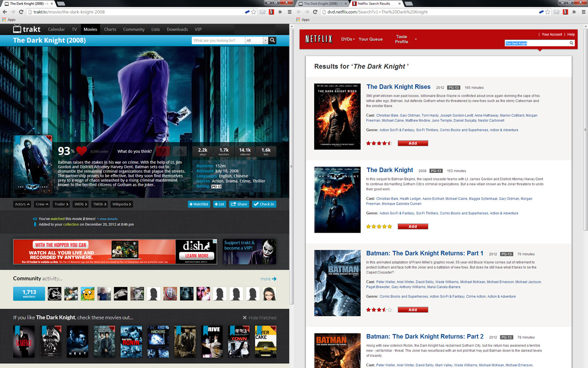Screen dimensions: 588x368
Task: Open Apps shortcut in trakt bookmarks bar
Action: (9, 19)
